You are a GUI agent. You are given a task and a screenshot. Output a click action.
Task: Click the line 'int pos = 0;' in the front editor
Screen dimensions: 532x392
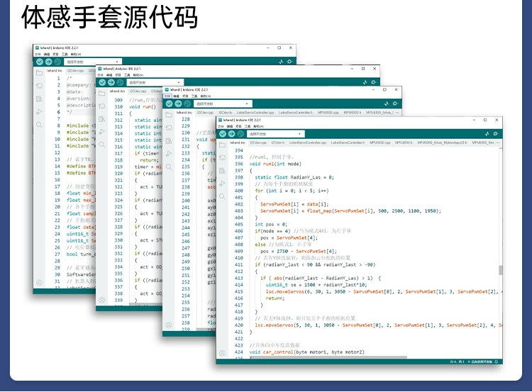tap(271, 224)
